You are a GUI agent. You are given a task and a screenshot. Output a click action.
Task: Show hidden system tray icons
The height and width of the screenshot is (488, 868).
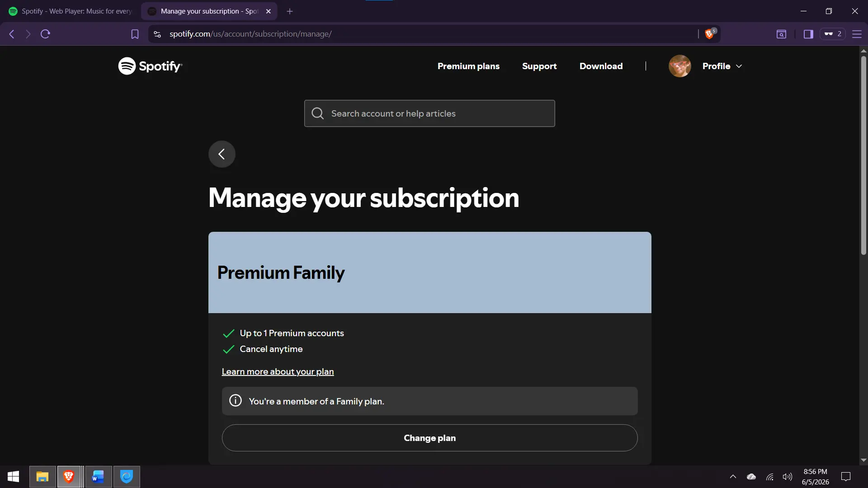point(733,477)
